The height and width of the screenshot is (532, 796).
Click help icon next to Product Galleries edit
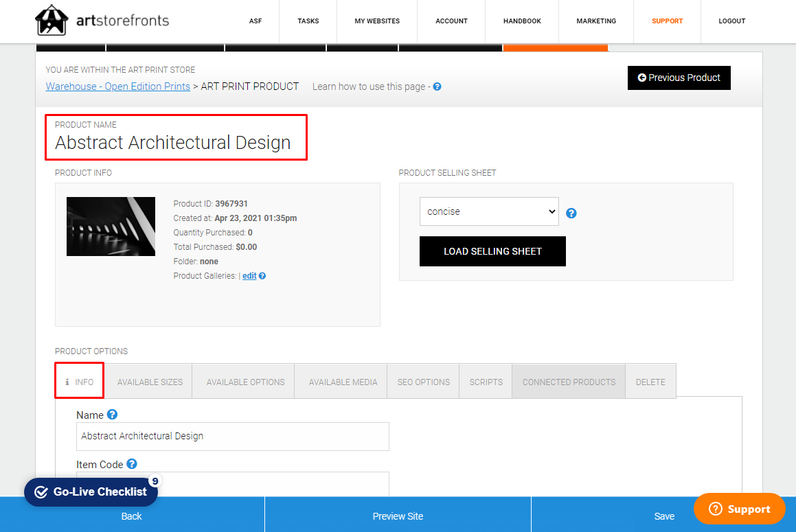[x=262, y=276]
